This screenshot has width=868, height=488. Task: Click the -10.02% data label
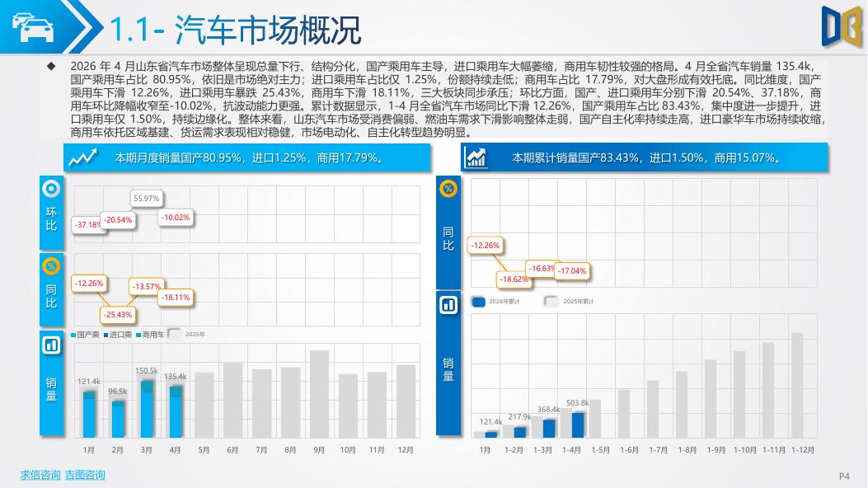(x=176, y=218)
